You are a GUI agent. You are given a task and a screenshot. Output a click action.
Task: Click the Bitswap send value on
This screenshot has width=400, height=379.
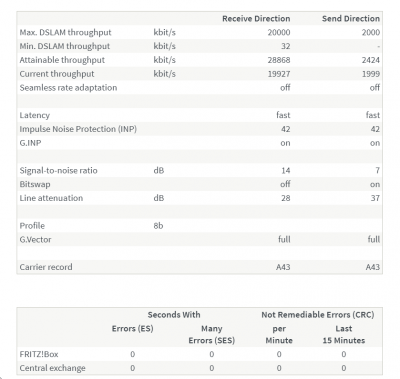pos(375,185)
